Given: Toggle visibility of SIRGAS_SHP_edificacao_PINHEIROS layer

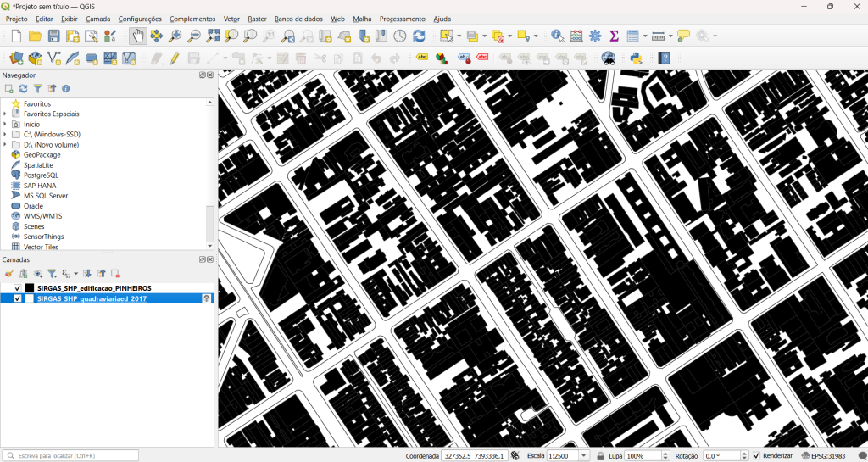Looking at the screenshot, I should 17,288.
